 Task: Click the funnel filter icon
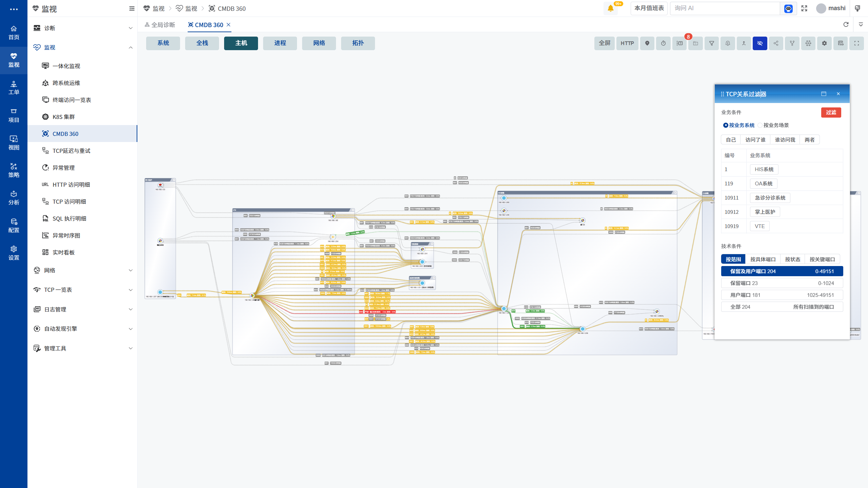[712, 43]
